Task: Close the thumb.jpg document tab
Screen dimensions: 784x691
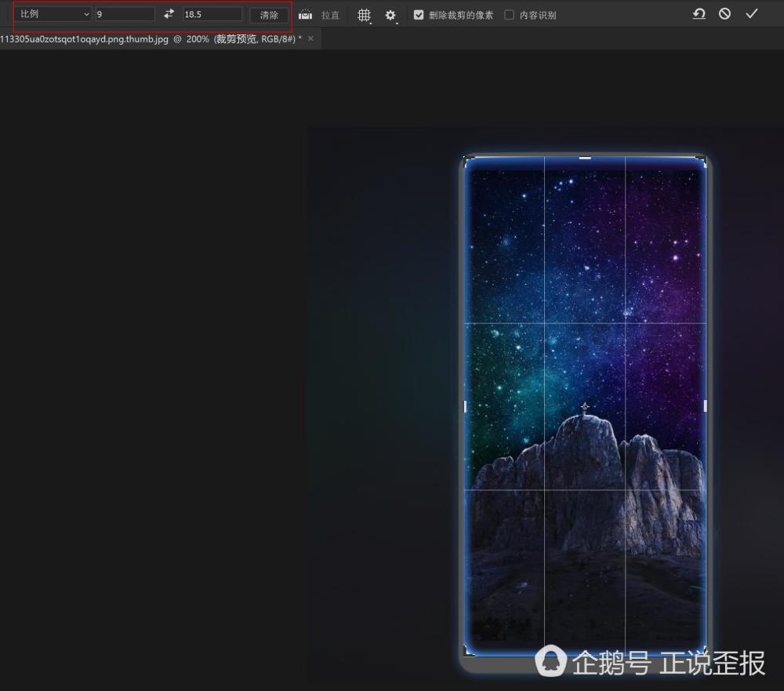Action: (x=310, y=38)
